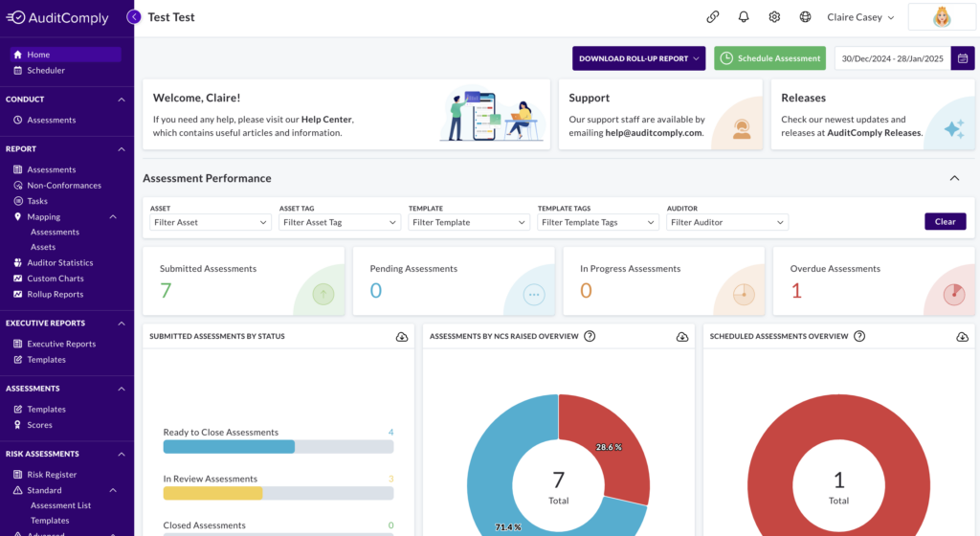Image resolution: width=980 pixels, height=536 pixels.
Task: Click the link chain icon in header
Action: click(712, 17)
